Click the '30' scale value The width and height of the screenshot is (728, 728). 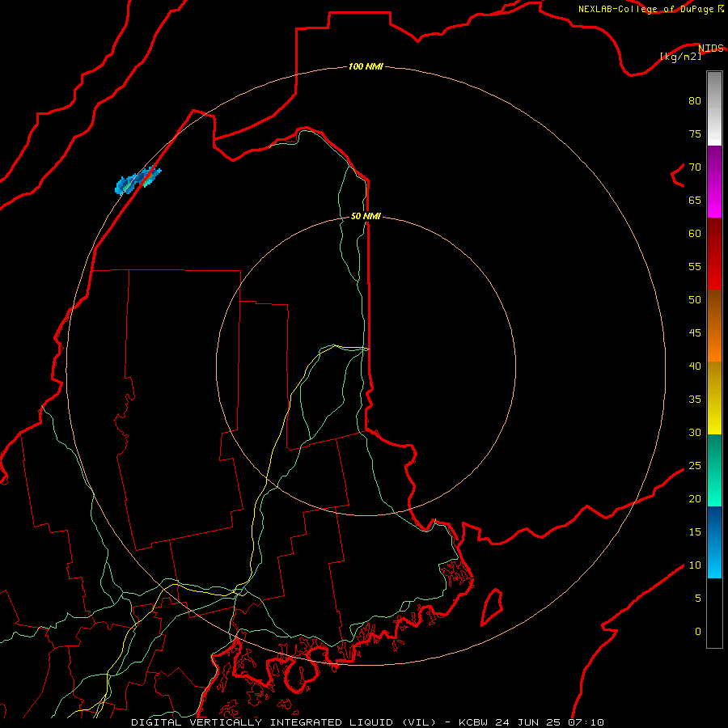tap(695, 432)
